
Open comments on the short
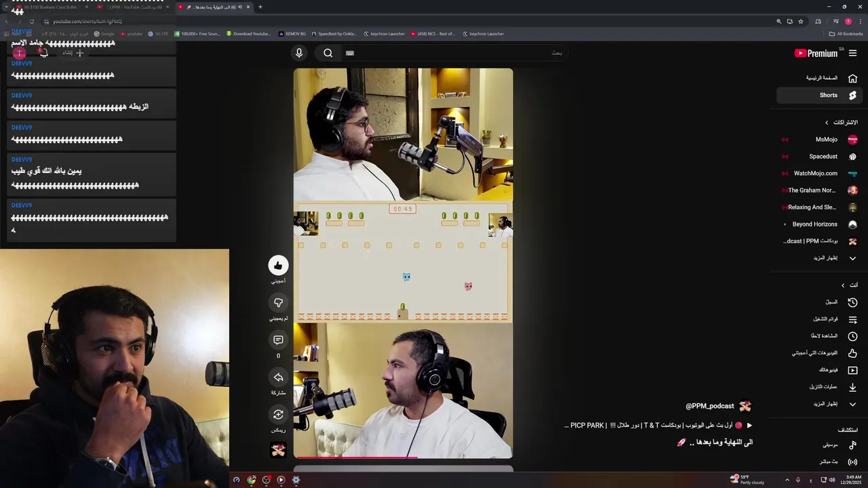coord(278,340)
